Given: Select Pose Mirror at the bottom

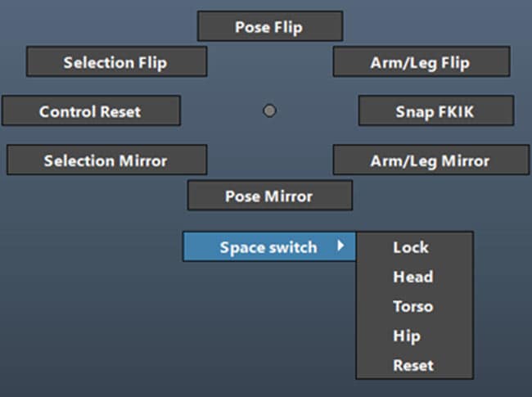Looking at the screenshot, I should [269, 196].
